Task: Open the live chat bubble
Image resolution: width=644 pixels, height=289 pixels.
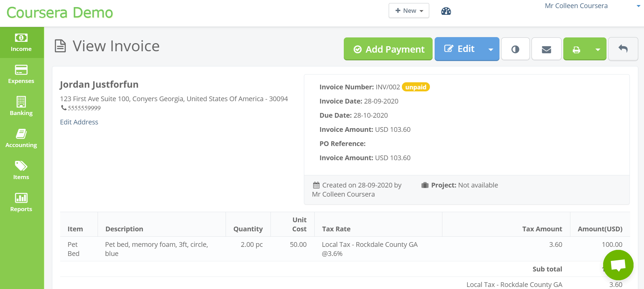Action: pyautogui.click(x=618, y=265)
